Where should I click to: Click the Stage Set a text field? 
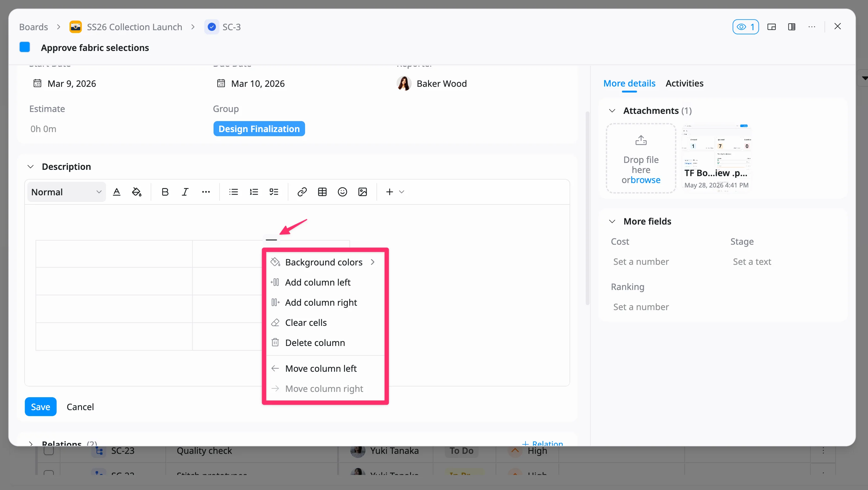752,262
